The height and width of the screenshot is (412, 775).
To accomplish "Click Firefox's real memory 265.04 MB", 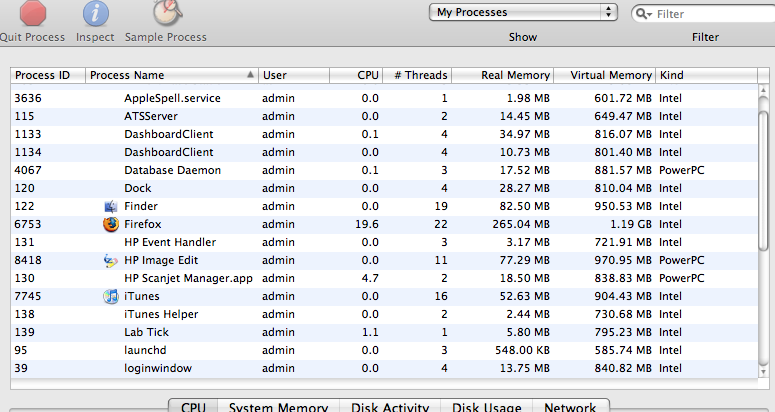I will point(521,224).
